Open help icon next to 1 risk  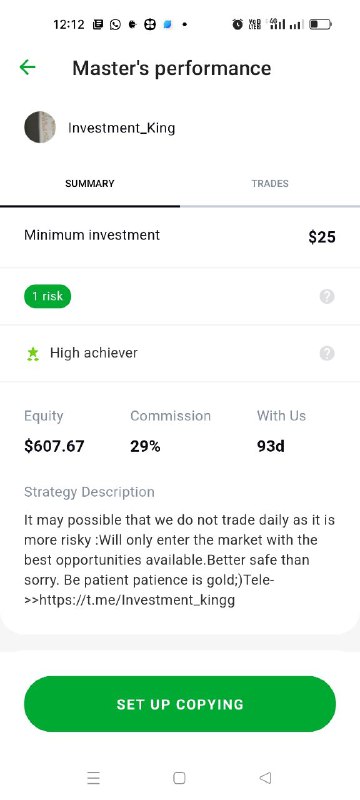(x=327, y=296)
